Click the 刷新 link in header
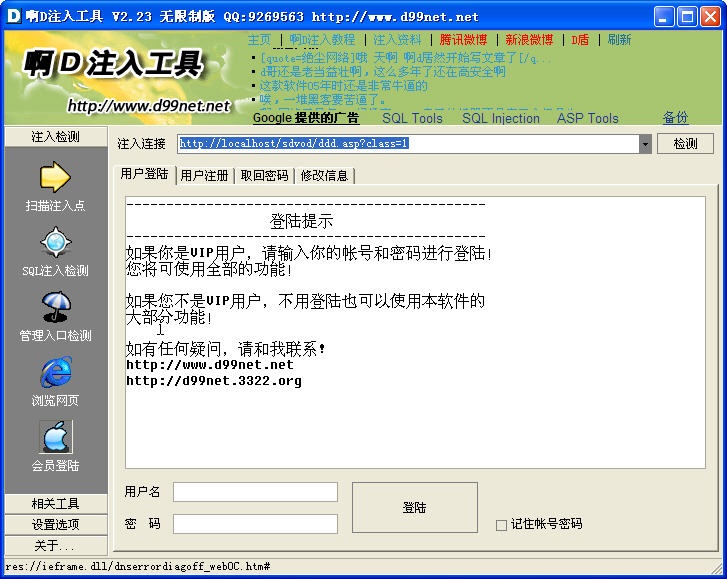The height and width of the screenshot is (579, 727). 619,40
